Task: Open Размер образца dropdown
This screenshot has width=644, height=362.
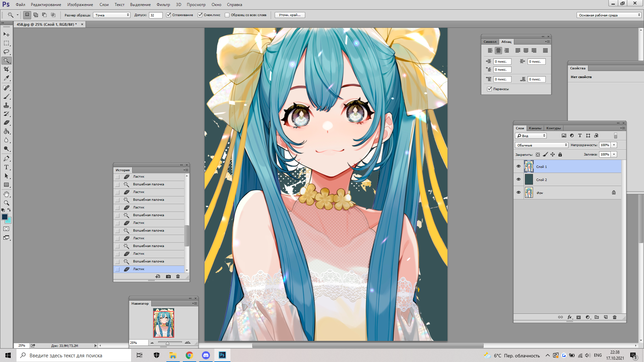Action: (112, 15)
